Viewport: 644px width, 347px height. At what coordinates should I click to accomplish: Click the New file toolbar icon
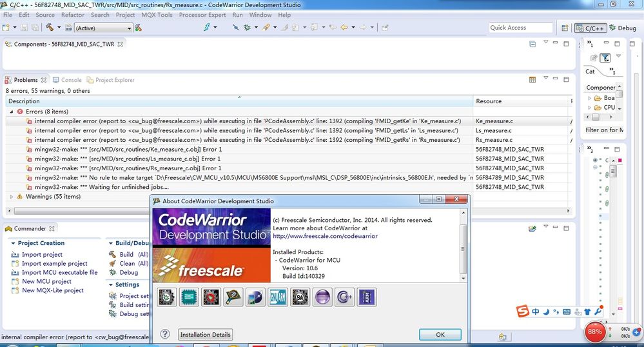point(6,28)
